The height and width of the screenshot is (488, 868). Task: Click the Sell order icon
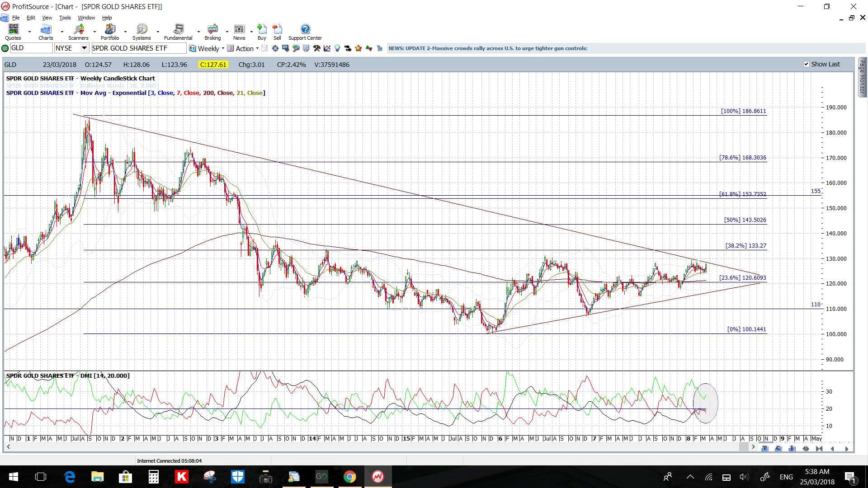(277, 32)
